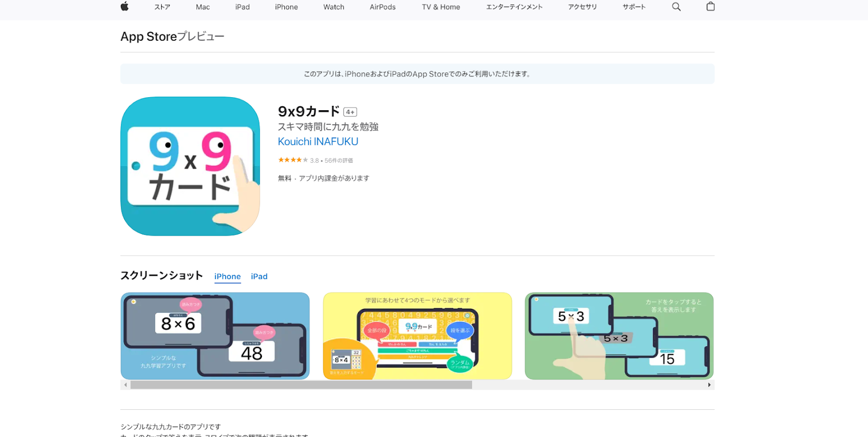Open the アクセサリ menu item

(583, 7)
